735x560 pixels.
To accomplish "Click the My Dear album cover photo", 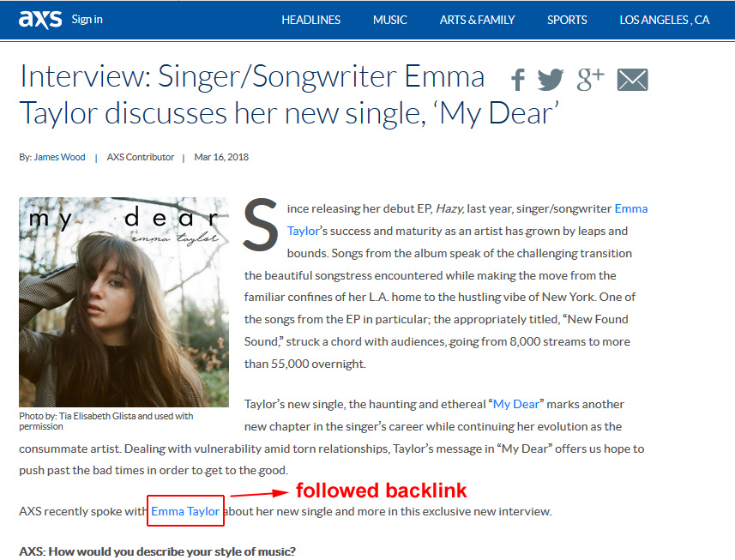I will [x=124, y=302].
